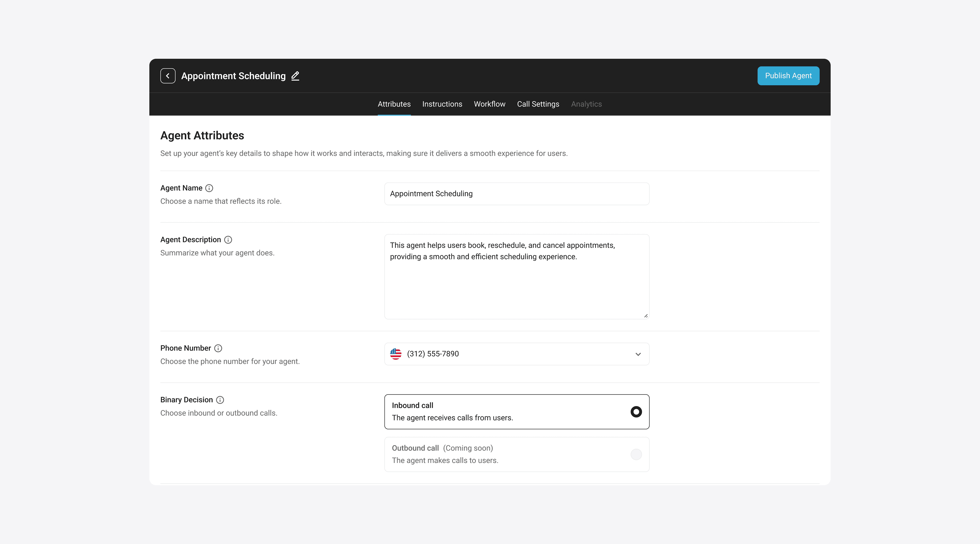Screen dimensions: 980x544
Task: Click the Agent Attributes heading
Action: click(202, 136)
